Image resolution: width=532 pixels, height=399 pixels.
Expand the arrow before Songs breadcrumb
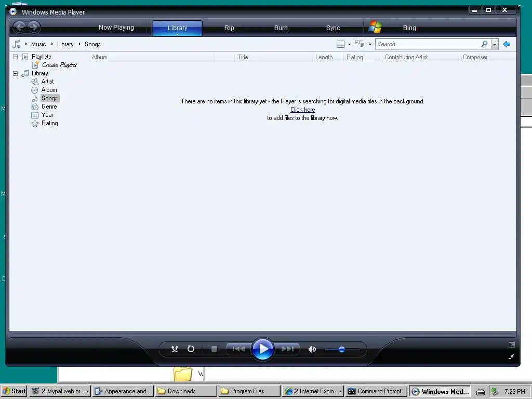click(x=79, y=44)
